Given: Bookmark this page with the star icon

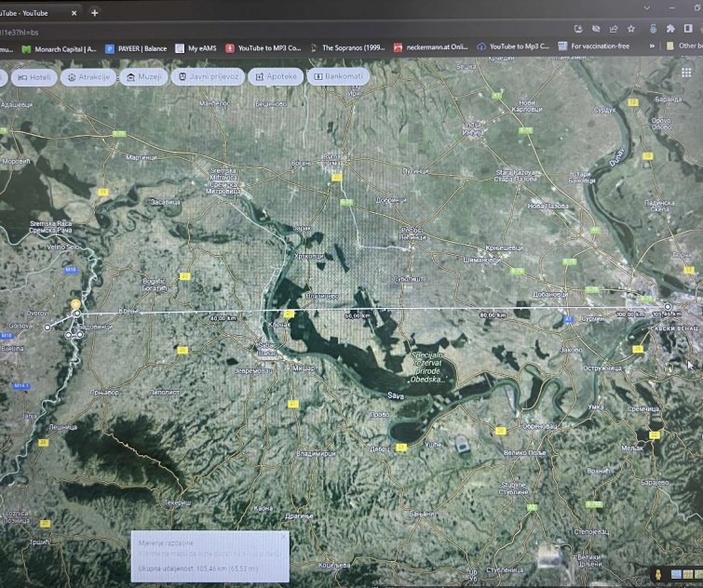Looking at the screenshot, I should pyautogui.click(x=631, y=29).
